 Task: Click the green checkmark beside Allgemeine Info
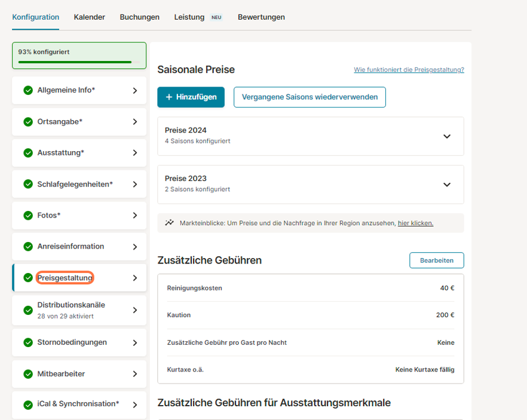point(28,90)
